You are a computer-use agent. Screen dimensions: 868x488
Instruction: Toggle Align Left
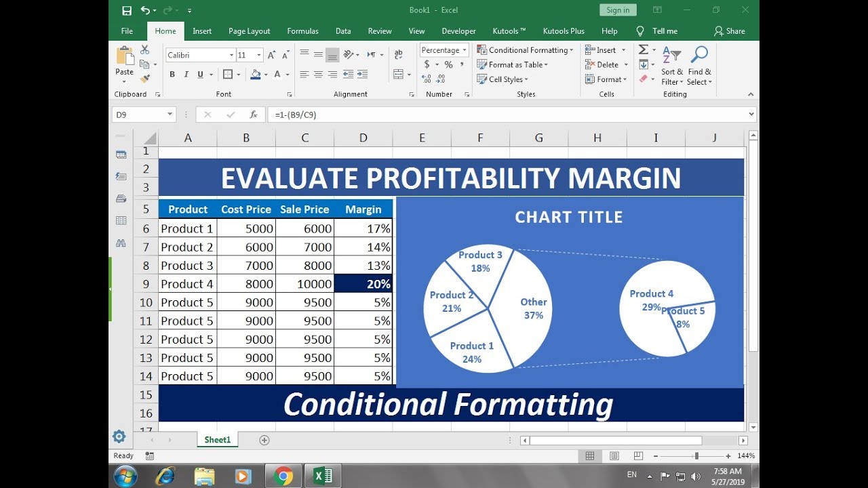(x=304, y=75)
